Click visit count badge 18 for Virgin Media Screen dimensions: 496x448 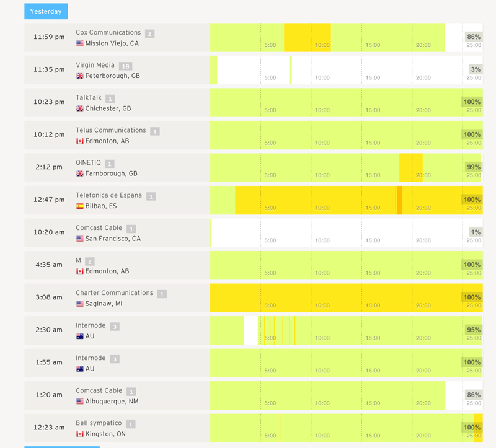click(126, 66)
